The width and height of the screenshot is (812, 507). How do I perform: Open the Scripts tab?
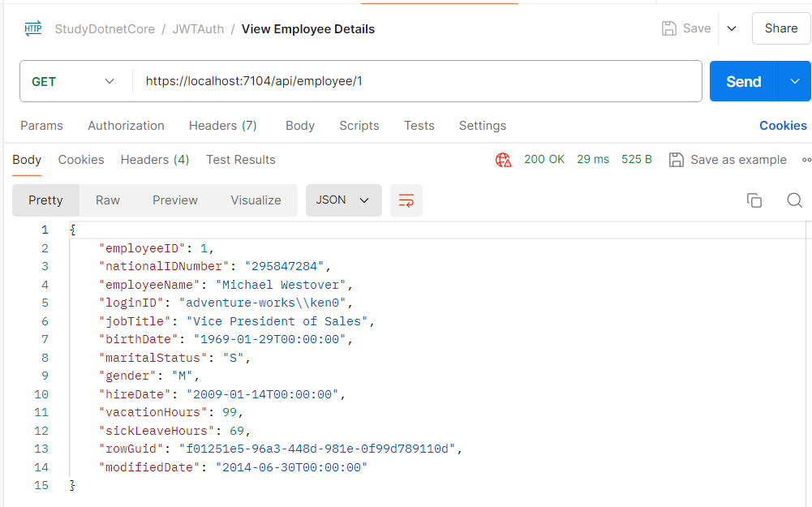[359, 125]
